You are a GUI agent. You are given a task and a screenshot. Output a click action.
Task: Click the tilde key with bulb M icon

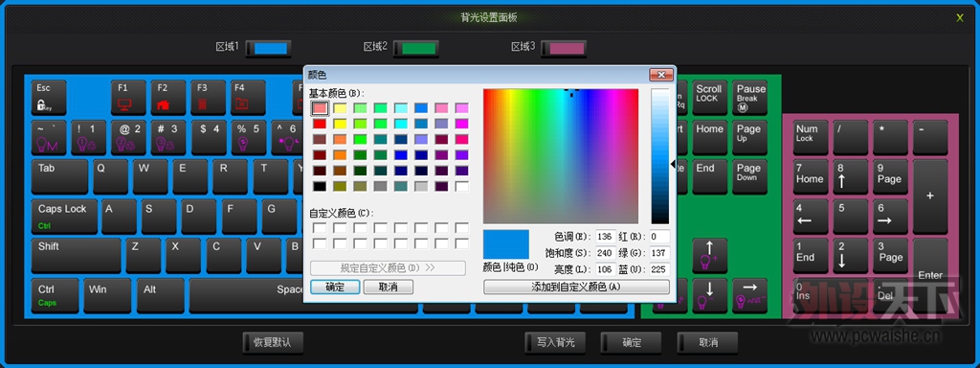[49, 138]
